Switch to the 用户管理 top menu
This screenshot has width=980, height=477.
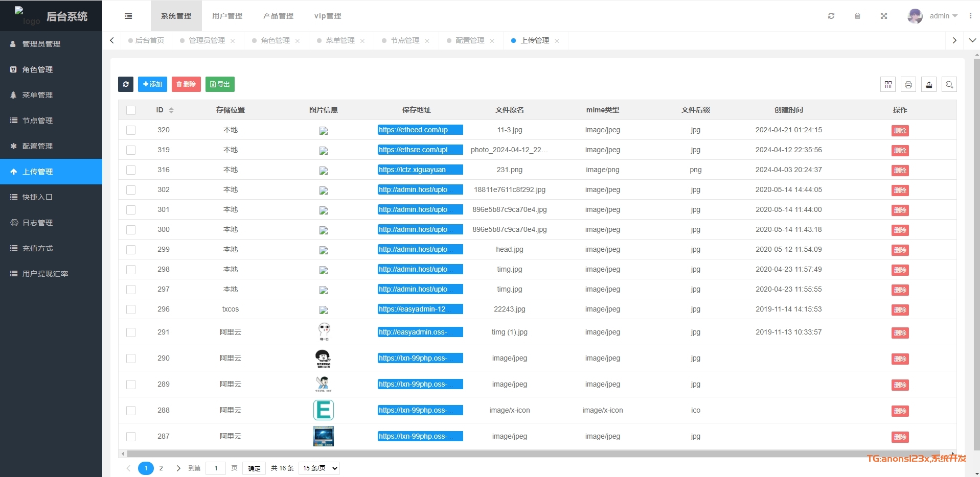click(227, 16)
